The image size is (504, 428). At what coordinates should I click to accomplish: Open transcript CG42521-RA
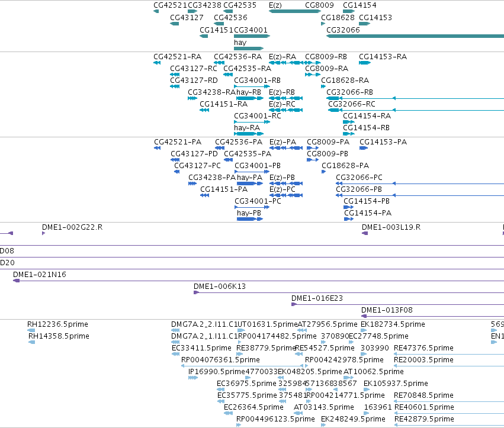point(178,57)
